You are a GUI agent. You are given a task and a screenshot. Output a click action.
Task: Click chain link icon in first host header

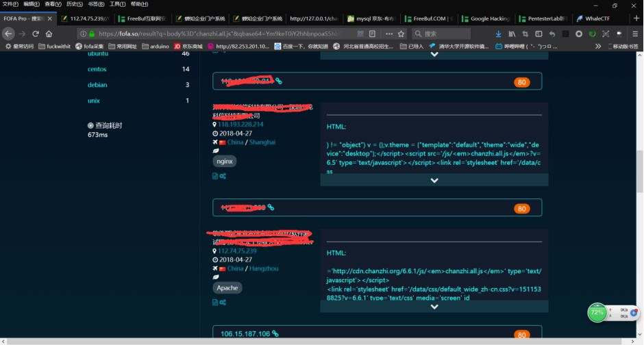point(278,81)
